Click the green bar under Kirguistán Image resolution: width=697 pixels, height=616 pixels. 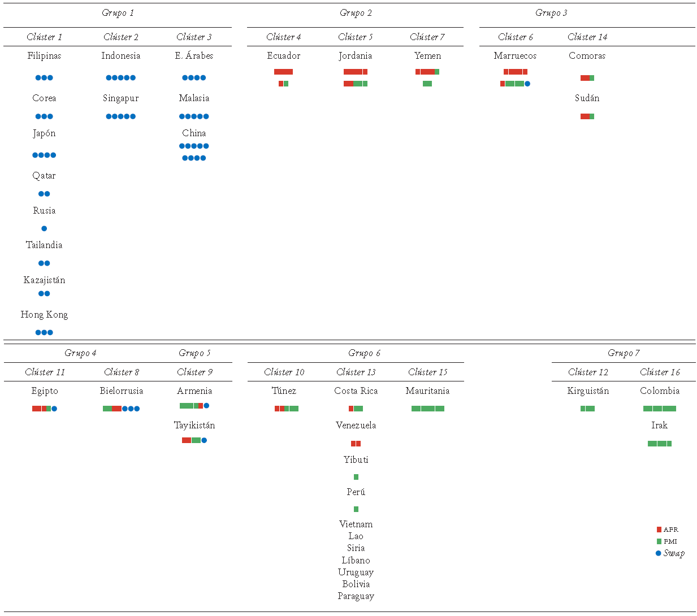click(587, 409)
